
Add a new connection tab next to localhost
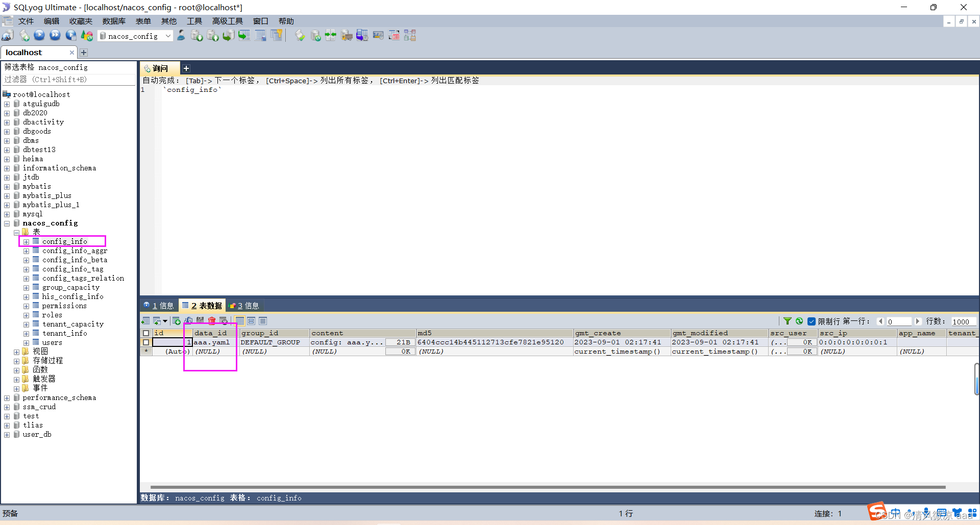pyautogui.click(x=84, y=53)
